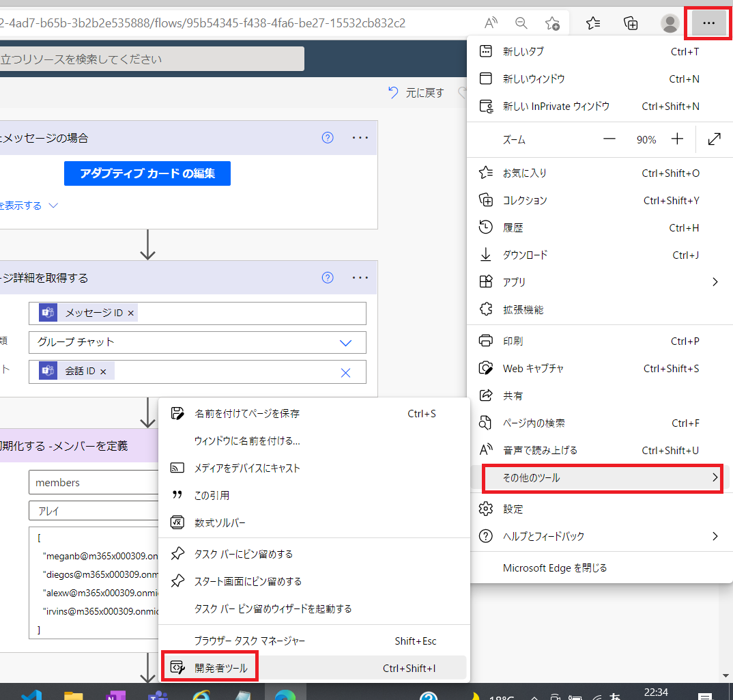Open ダウンロード menu item

600,255
